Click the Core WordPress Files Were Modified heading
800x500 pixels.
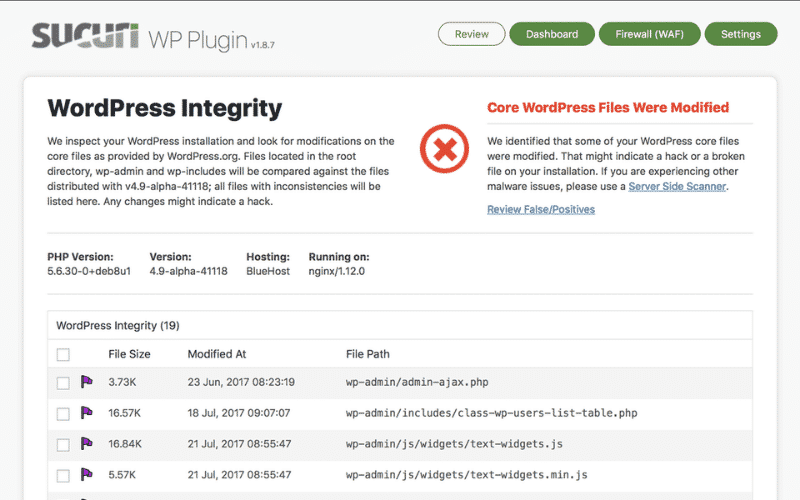click(608, 108)
